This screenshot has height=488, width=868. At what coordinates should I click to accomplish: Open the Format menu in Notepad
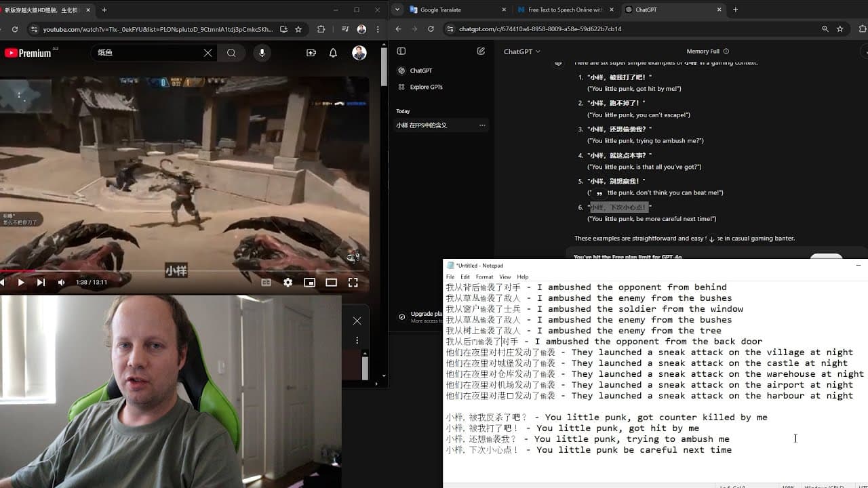484,277
